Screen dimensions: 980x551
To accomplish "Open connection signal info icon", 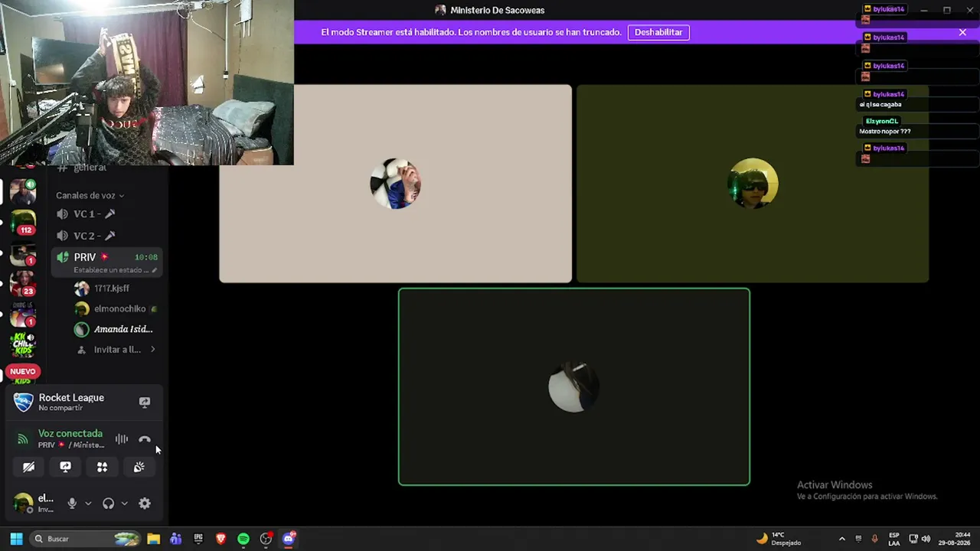I will click(22, 439).
